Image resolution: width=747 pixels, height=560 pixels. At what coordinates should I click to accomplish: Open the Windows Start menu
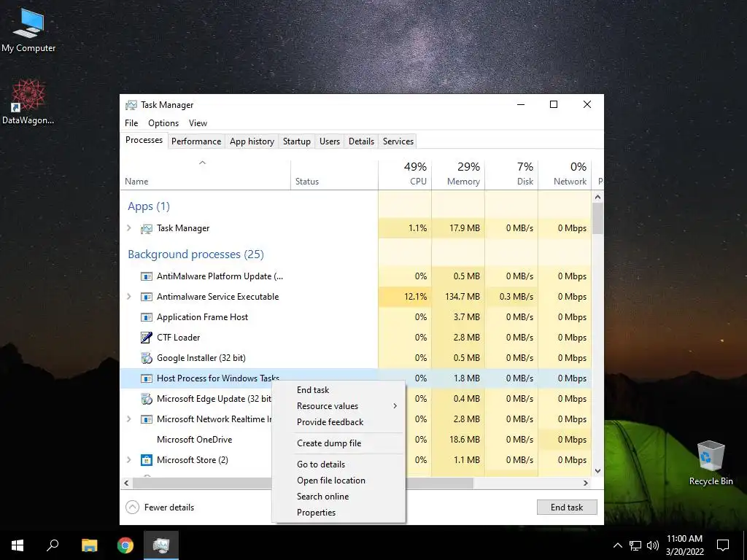(x=18, y=545)
